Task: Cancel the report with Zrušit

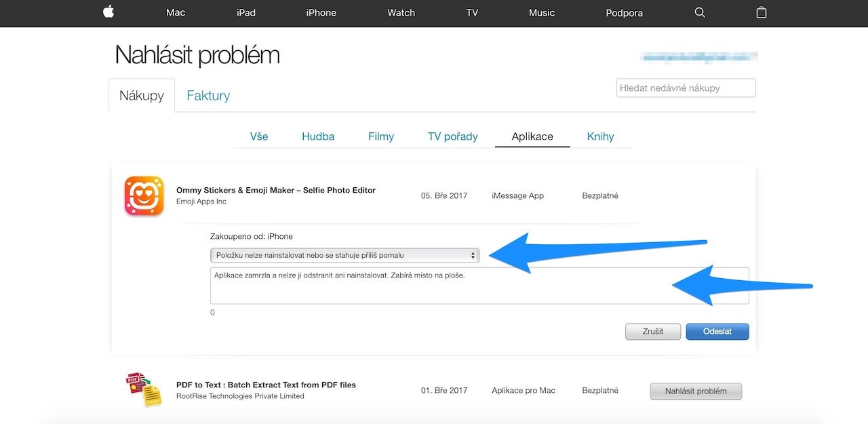Action: (x=653, y=332)
